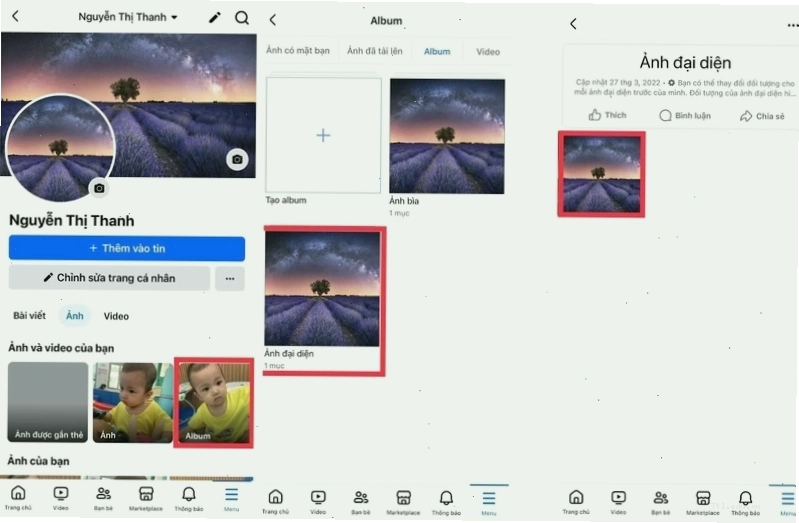Tap Bạn bè in Album screen bottom bar
This screenshot has width=799, height=523.
click(x=361, y=502)
